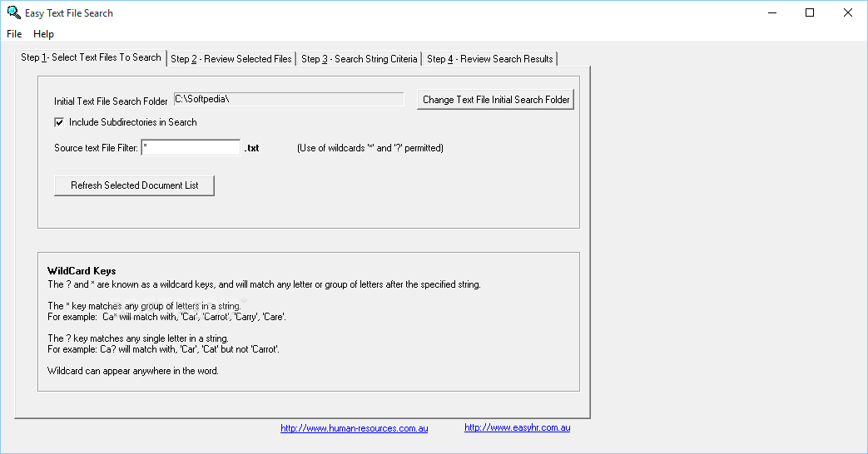Image resolution: width=868 pixels, height=454 pixels.
Task: Click Change Text File Initial Search Folder
Action: tap(495, 100)
